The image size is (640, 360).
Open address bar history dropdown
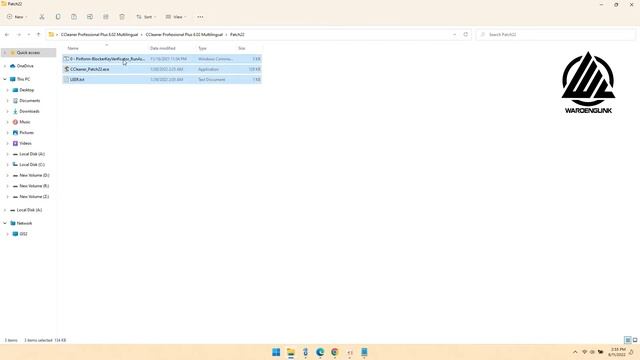[455, 35]
